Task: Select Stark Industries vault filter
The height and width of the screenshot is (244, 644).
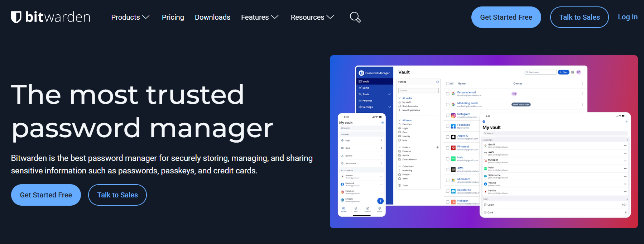Action: tap(408, 106)
